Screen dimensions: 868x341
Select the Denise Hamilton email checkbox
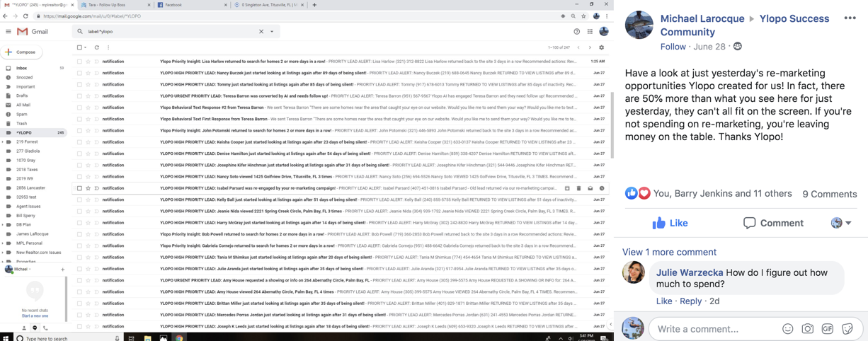79,154
